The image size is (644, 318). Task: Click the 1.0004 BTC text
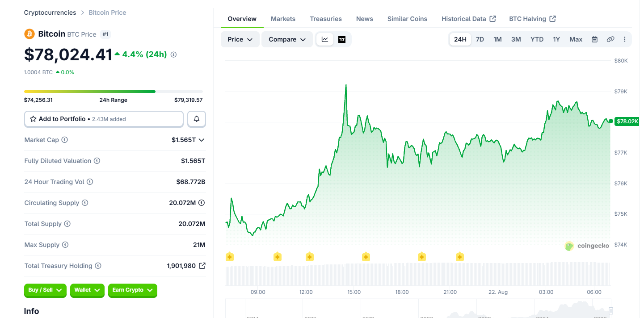click(x=38, y=72)
